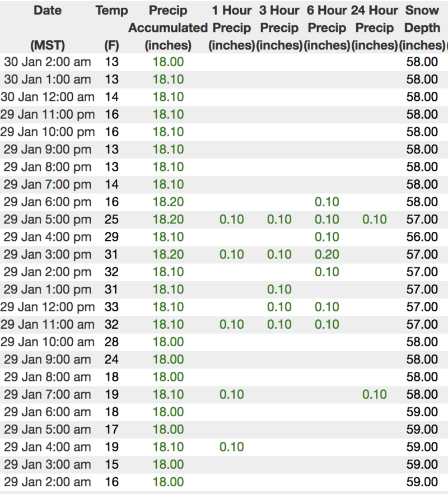This screenshot has width=448, height=494.
Task: Select the 56.00 snow depth value
Action: [x=422, y=237]
